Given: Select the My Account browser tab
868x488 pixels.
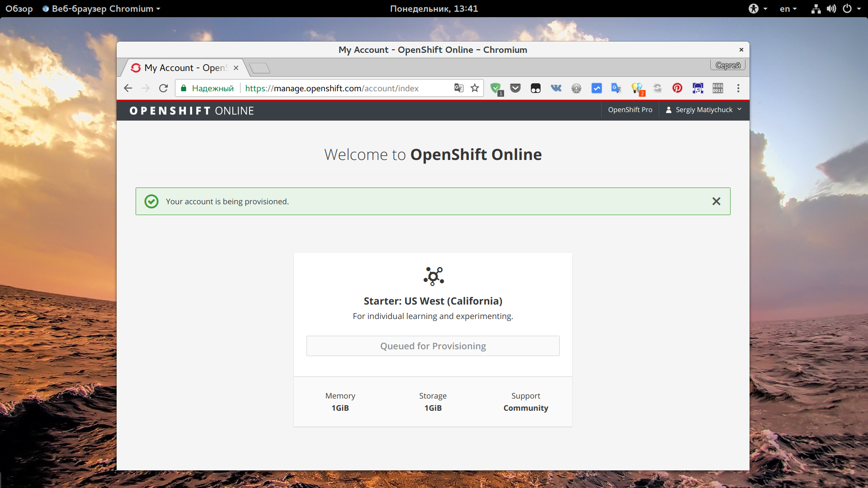Looking at the screenshot, I should click(x=185, y=68).
